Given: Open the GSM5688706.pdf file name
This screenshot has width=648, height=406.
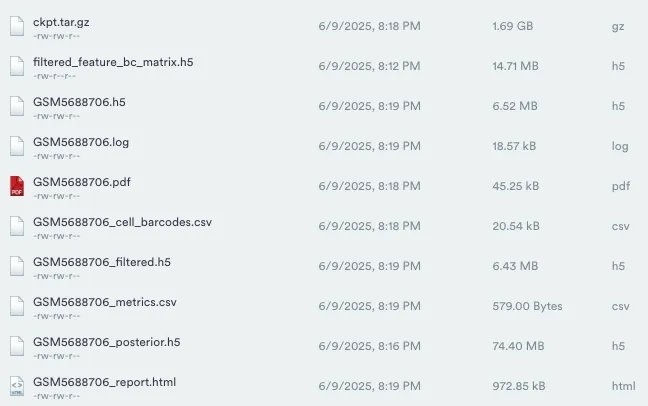Looking at the screenshot, I should (x=82, y=182).
